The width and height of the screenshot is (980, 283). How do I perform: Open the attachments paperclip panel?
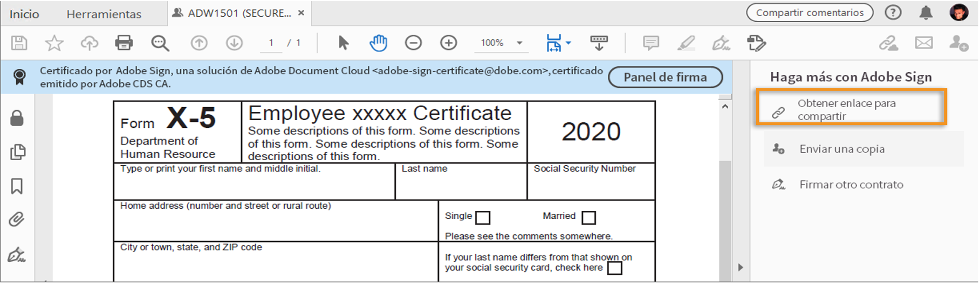pyautogui.click(x=17, y=219)
